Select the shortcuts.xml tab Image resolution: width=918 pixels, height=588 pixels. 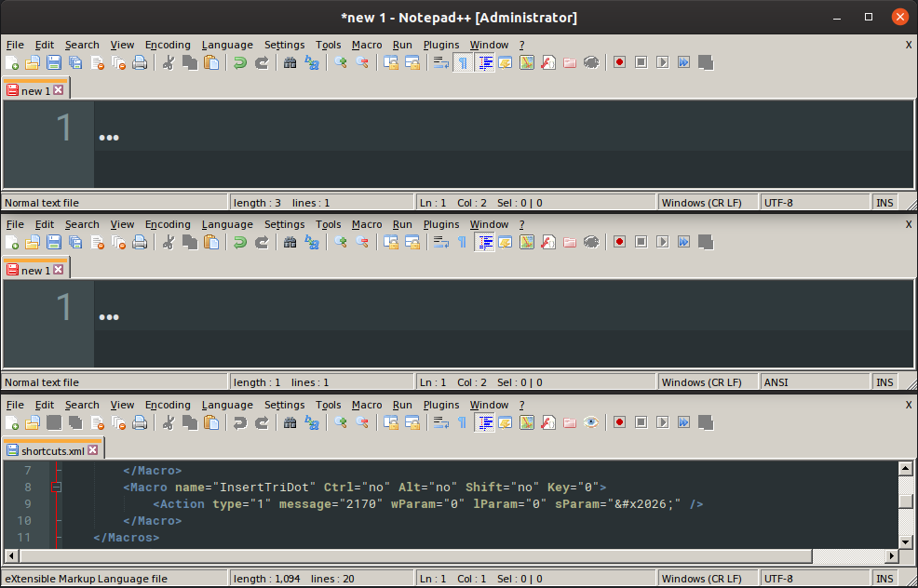pos(53,450)
